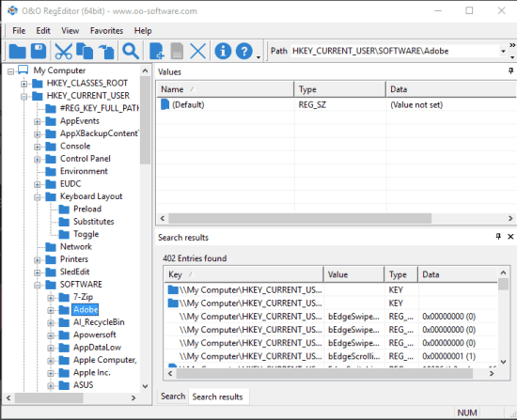
Task: Sort search results by Key column
Action: (x=243, y=274)
